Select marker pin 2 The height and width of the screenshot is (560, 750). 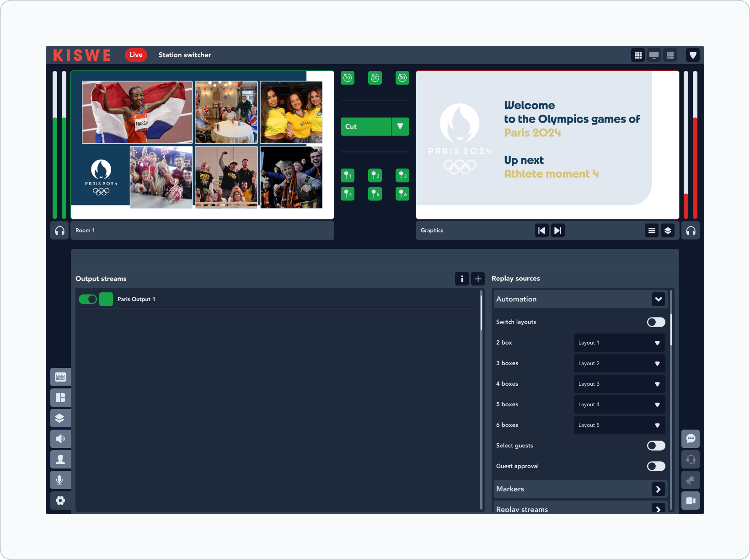tap(375, 176)
